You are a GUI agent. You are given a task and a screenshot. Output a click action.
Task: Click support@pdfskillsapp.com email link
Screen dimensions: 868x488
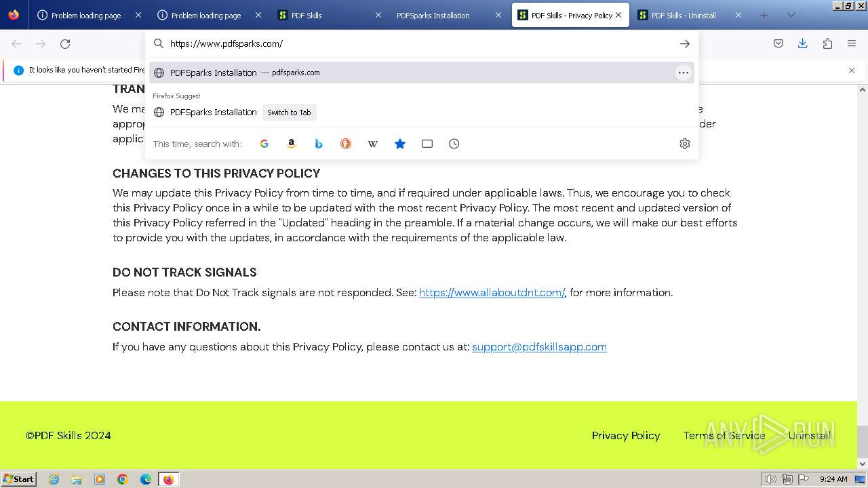click(539, 347)
